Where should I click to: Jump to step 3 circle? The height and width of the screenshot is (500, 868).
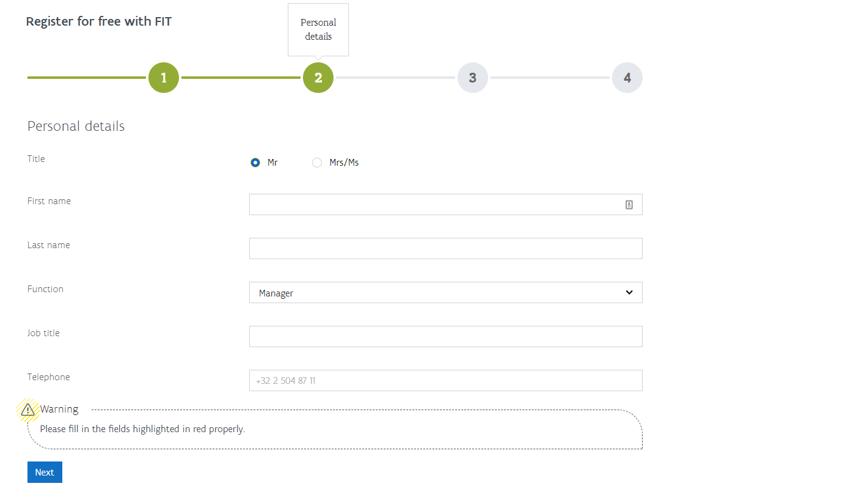[x=473, y=78]
